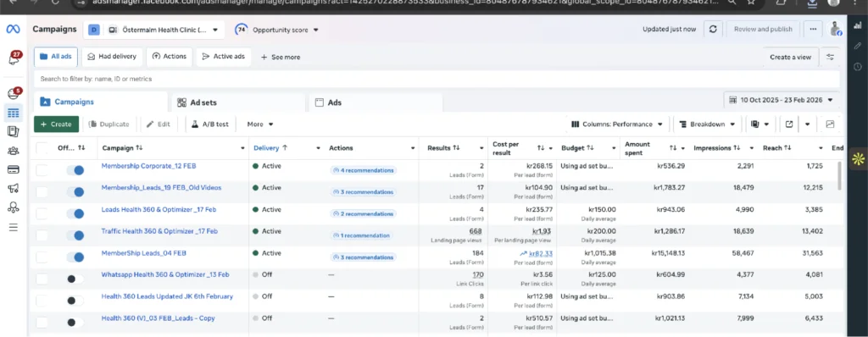Screen dimensions: 868x337
Task: Open Ads reporting icon in sidebar
Action: click(14, 132)
